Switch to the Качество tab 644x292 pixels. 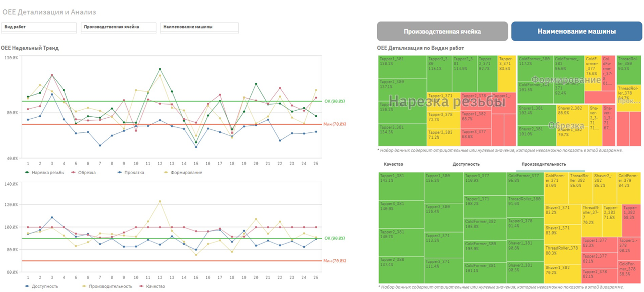click(x=394, y=164)
